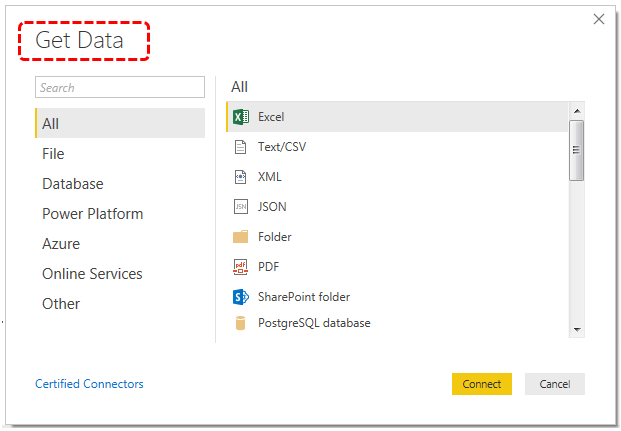Open the Certified Connectors link
This screenshot has width=621, height=431.
click(89, 384)
